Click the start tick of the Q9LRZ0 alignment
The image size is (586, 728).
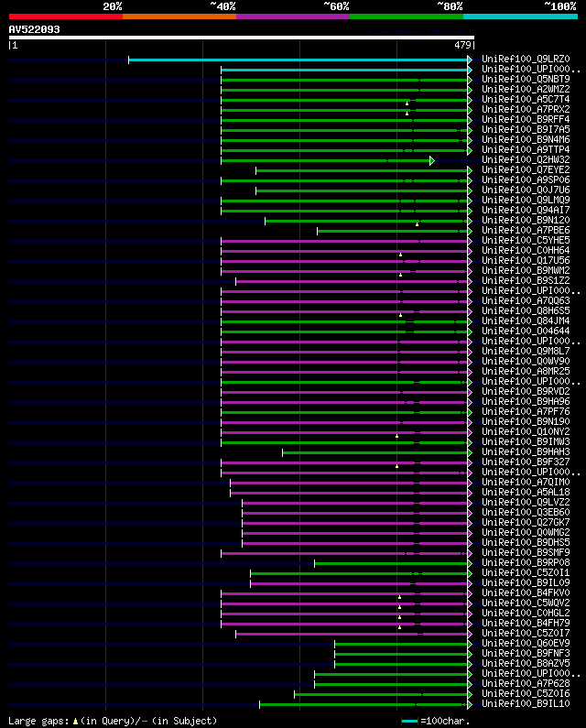tap(128, 60)
